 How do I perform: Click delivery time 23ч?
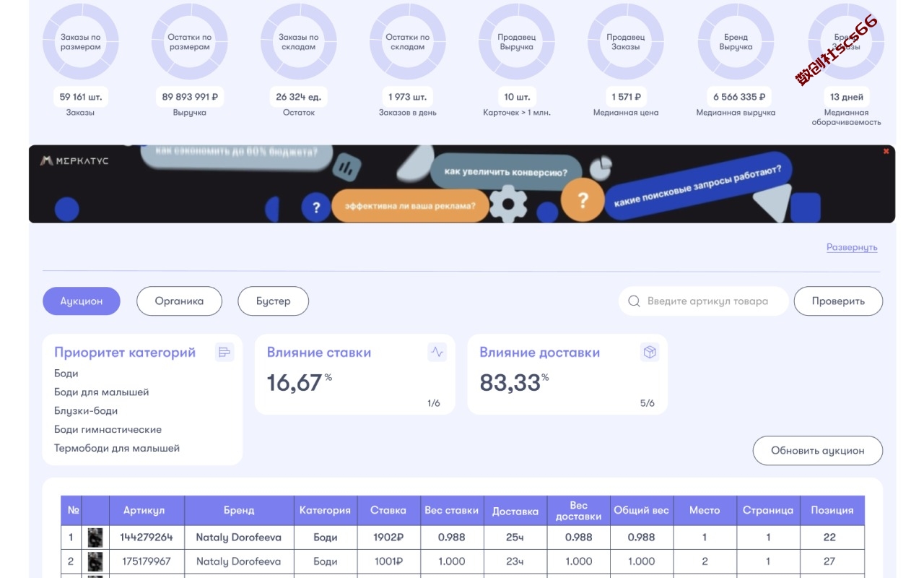[x=515, y=561]
